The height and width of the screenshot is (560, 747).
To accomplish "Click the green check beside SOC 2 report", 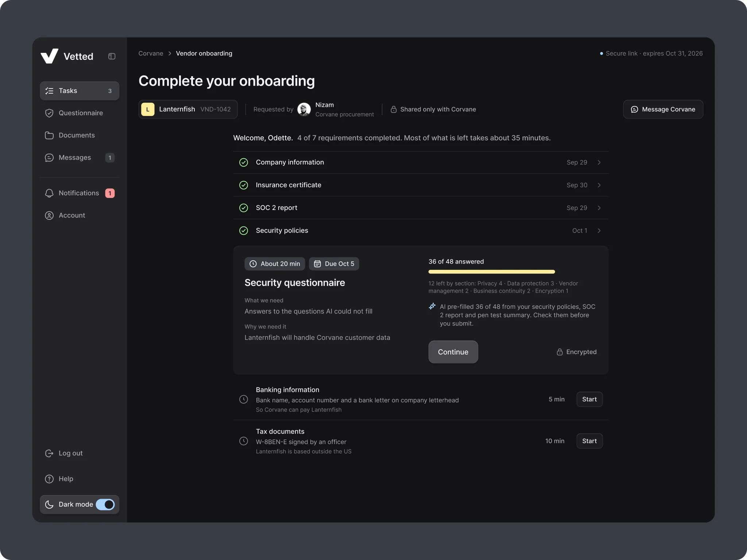I will (244, 208).
